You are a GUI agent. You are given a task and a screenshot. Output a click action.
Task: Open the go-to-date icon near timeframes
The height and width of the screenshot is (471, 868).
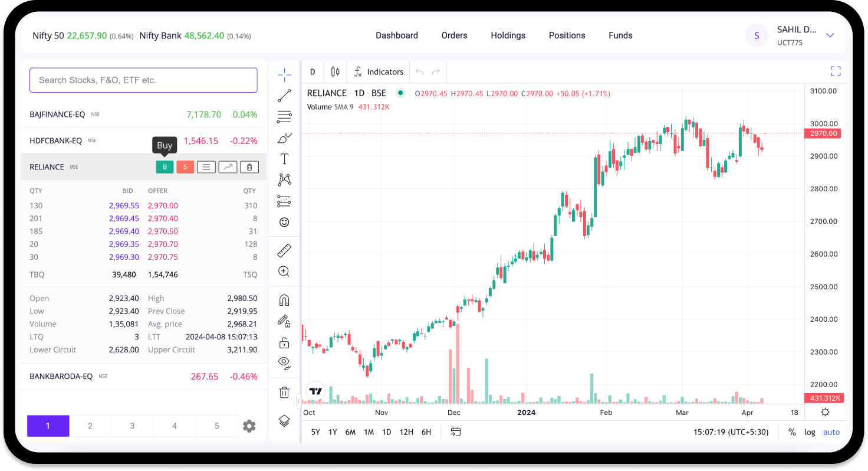point(455,431)
